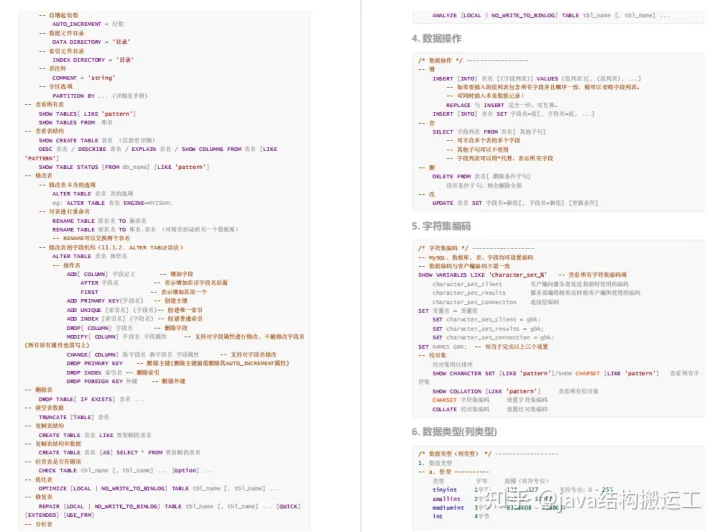Select the "CREATE TABLE ... [AS] SELECT * FROM" line
The width and height of the screenshot is (720, 532).
[119, 453]
